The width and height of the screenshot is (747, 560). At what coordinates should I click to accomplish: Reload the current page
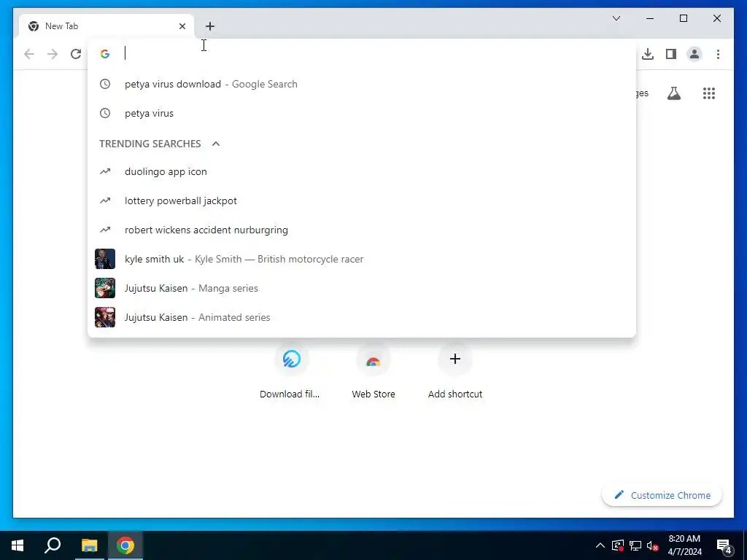tap(76, 54)
